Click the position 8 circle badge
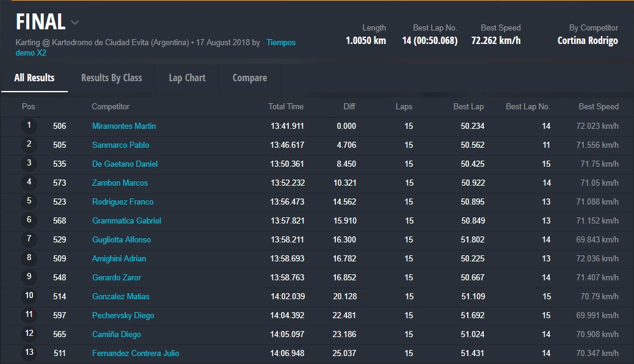This screenshot has width=634, height=364. [29, 258]
